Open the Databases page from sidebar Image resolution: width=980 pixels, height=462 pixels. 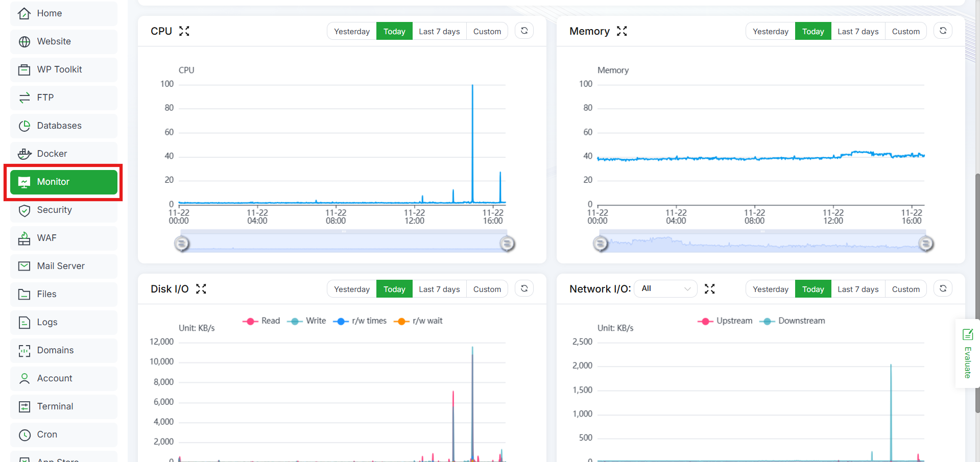click(x=64, y=126)
